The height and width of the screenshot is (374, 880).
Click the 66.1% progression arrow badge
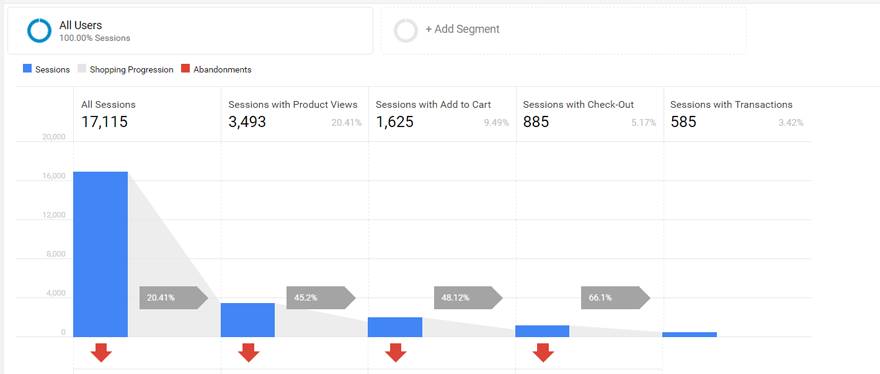point(616,298)
